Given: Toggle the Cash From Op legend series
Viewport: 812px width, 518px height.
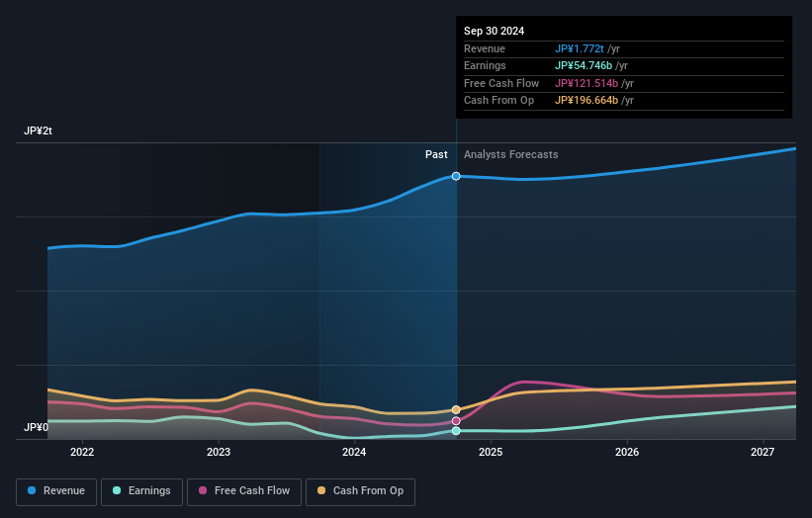Looking at the screenshot, I should tap(361, 491).
